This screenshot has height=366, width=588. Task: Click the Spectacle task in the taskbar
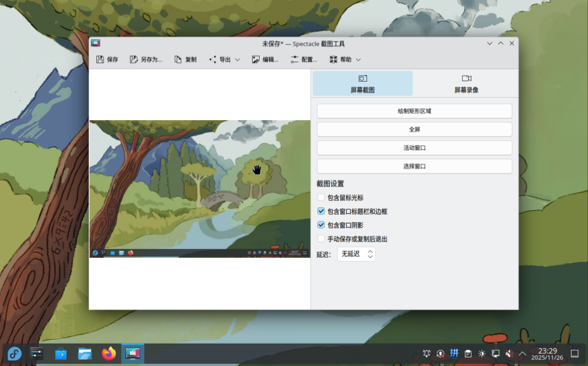[133, 353]
